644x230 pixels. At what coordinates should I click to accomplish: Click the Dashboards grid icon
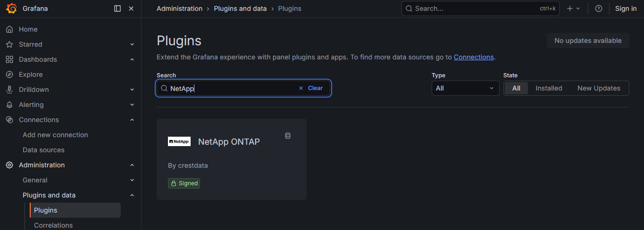coord(9,59)
